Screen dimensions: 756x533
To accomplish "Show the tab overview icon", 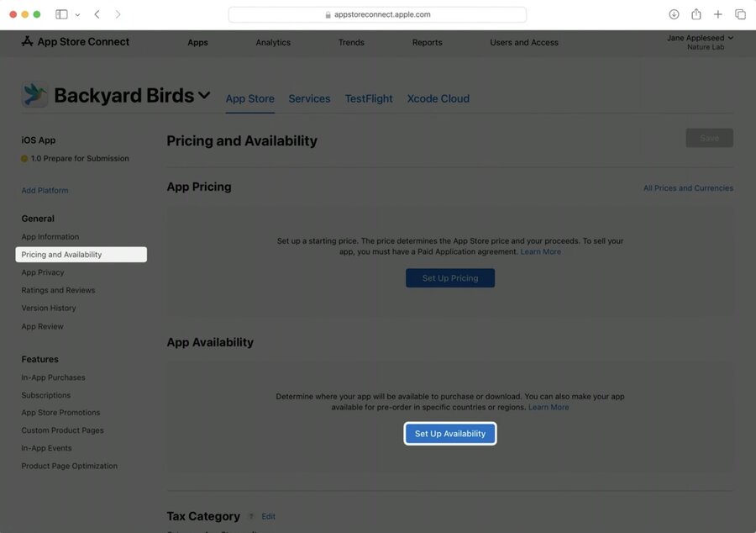I will 740,14.
